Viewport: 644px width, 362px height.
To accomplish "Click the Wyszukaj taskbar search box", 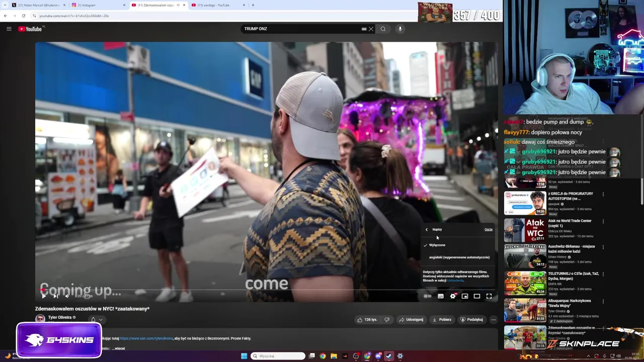I will [278, 356].
